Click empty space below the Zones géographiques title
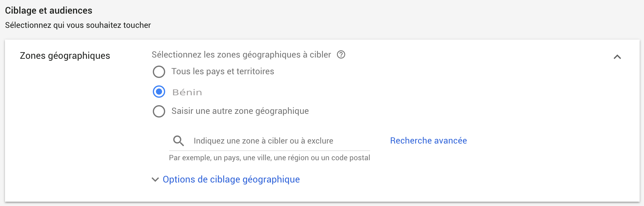 [65, 124]
